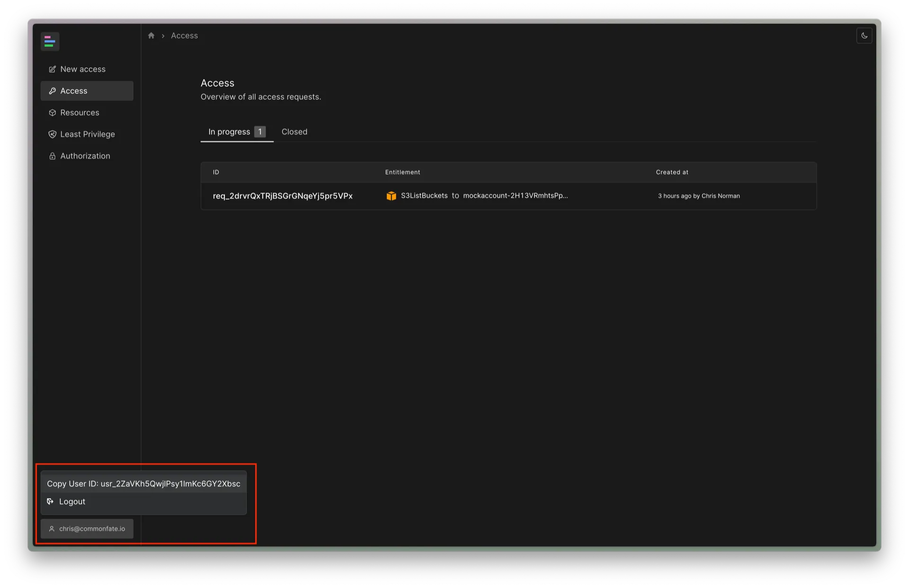Collapse the chris@commonfate.io user menu
This screenshot has width=909, height=588.
(87, 529)
